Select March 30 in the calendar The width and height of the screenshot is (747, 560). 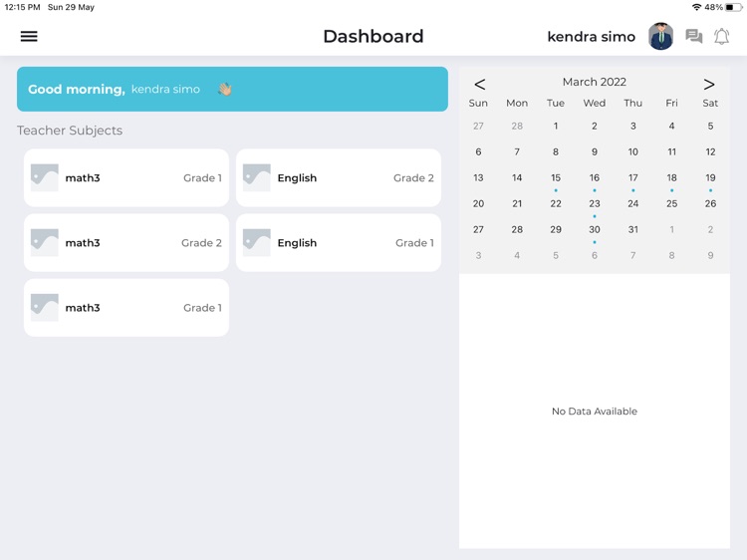[594, 230]
